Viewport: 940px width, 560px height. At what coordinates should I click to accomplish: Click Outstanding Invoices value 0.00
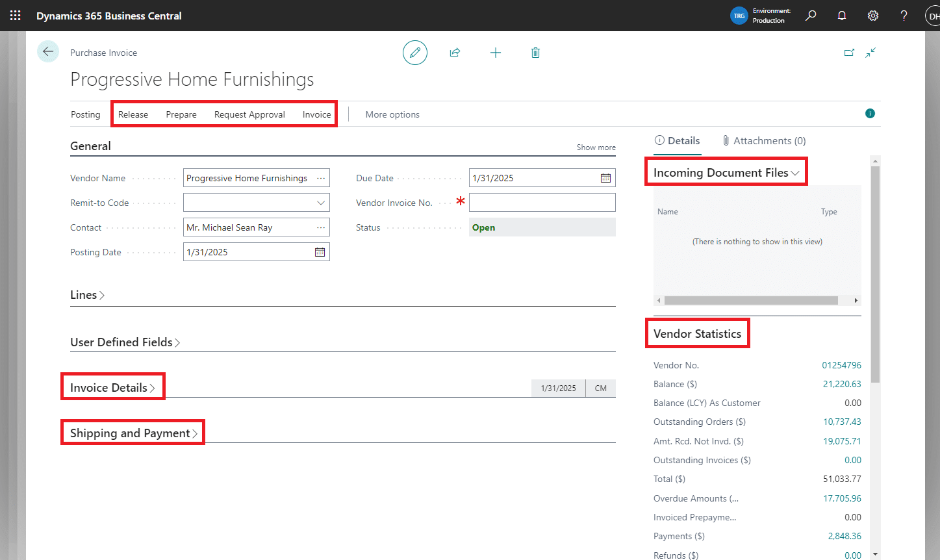pos(853,460)
